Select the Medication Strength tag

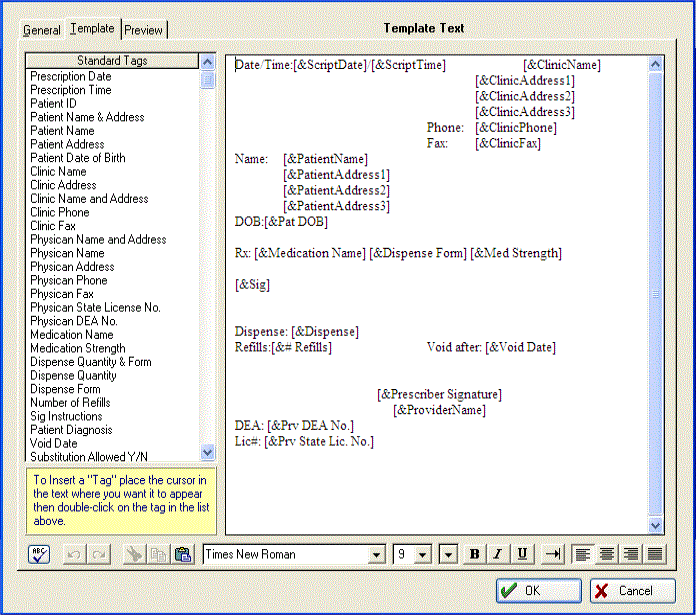[x=78, y=348]
